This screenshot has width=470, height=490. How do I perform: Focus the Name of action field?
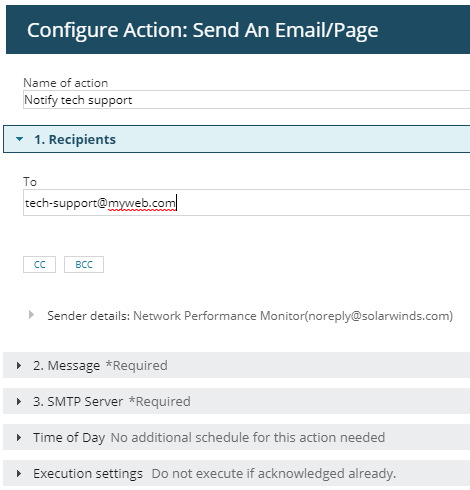click(246, 100)
